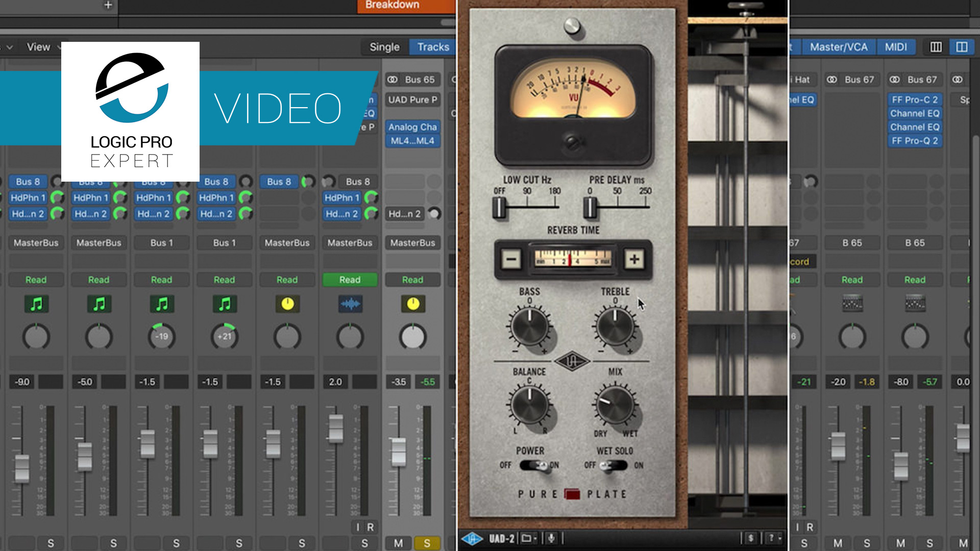
Task: Click the HdPhn 1 send on the -9.0 channel
Action: pos(28,197)
